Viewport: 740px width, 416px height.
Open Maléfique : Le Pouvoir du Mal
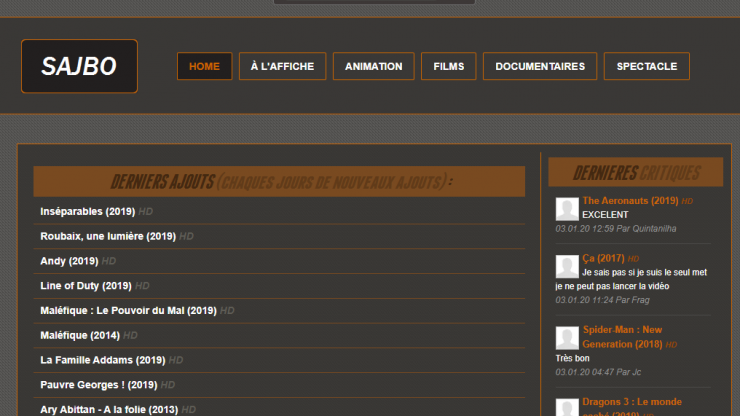click(x=128, y=311)
